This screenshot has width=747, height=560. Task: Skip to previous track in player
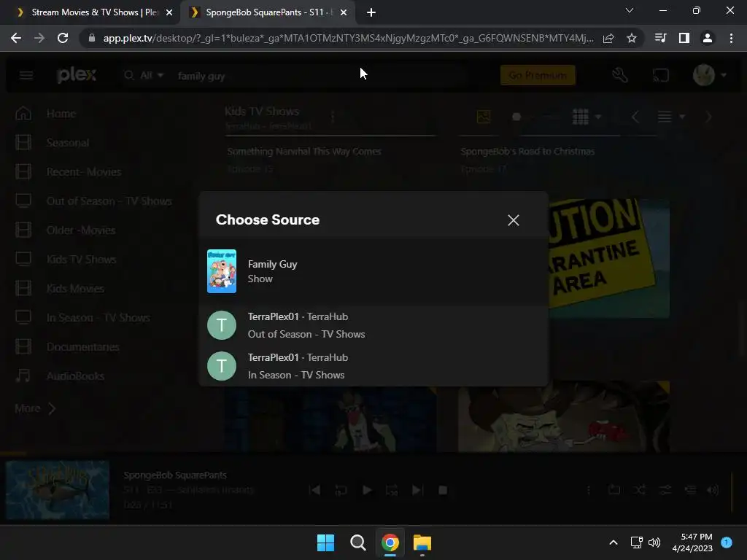point(314,490)
